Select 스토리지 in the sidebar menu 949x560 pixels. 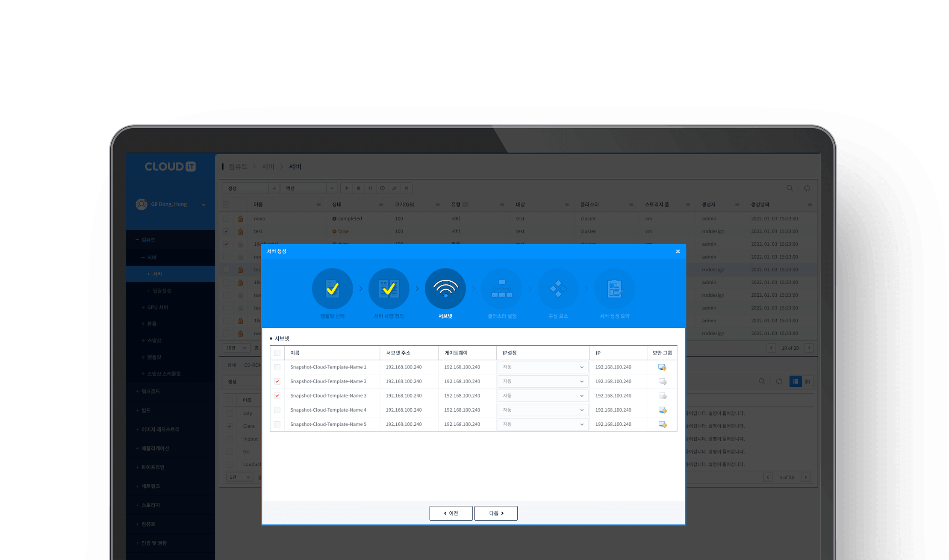click(x=150, y=505)
